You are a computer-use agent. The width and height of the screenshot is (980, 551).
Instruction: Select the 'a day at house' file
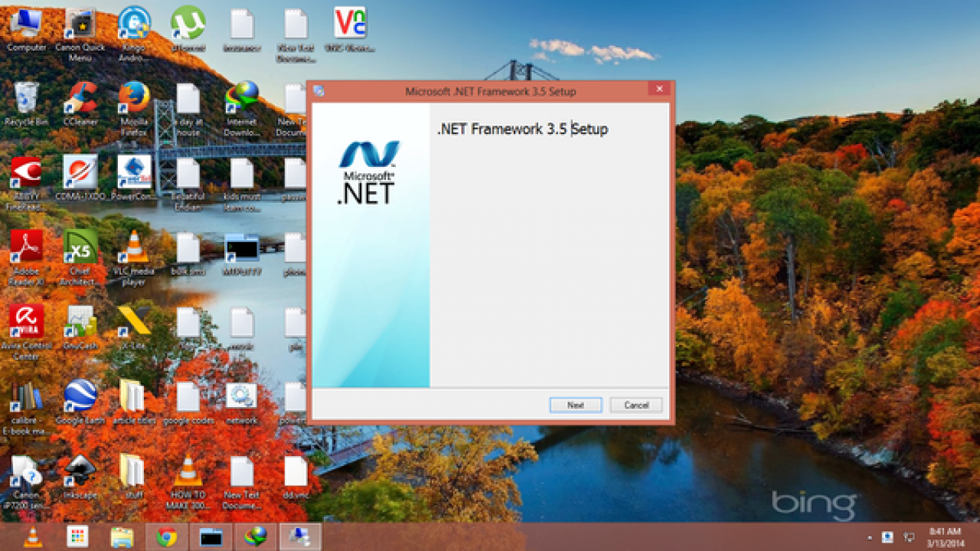(188, 109)
